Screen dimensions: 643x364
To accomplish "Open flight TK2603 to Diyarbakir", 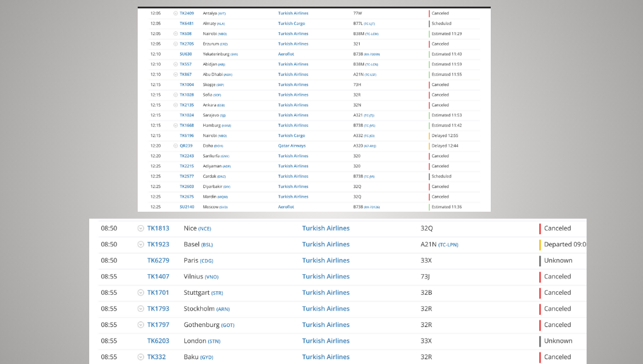I will (187, 186).
